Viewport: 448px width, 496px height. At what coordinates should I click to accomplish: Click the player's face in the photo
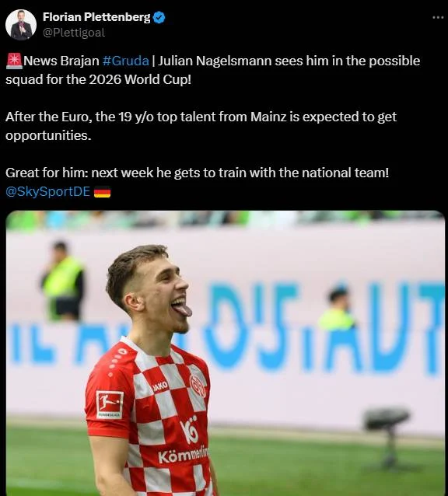pos(165,294)
